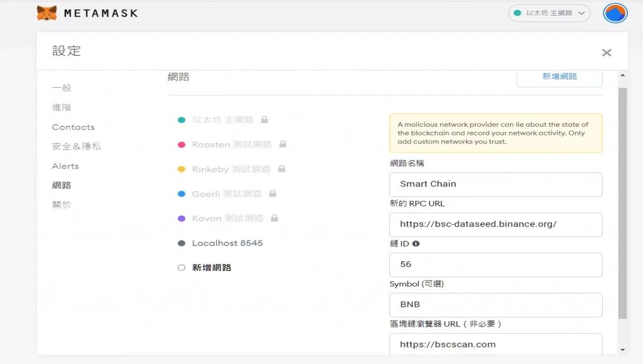Screen dimensions: 643x364
Task: Click the scrollbar up arrow
Action: [622, 75]
